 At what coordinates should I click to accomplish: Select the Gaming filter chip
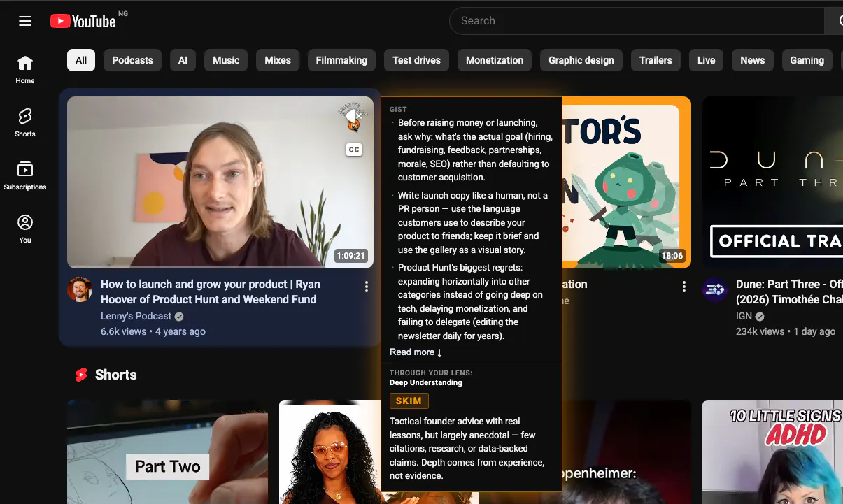pos(807,60)
